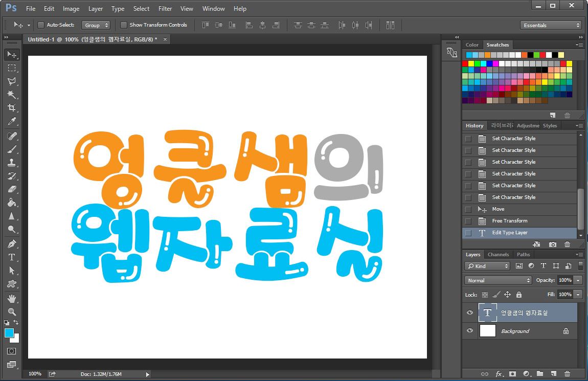This screenshot has width=588, height=381.
Task: Select the Brush tool
Action: 12,149
